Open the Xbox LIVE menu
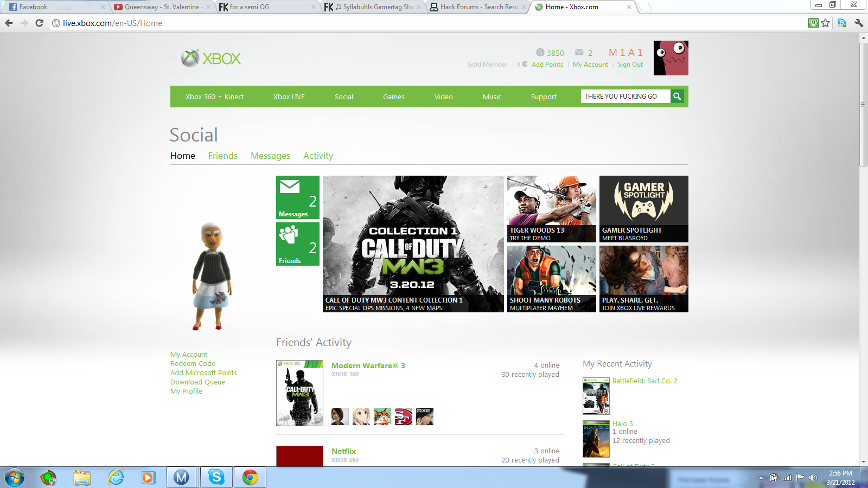This screenshot has height=488, width=868. coord(289,97)
